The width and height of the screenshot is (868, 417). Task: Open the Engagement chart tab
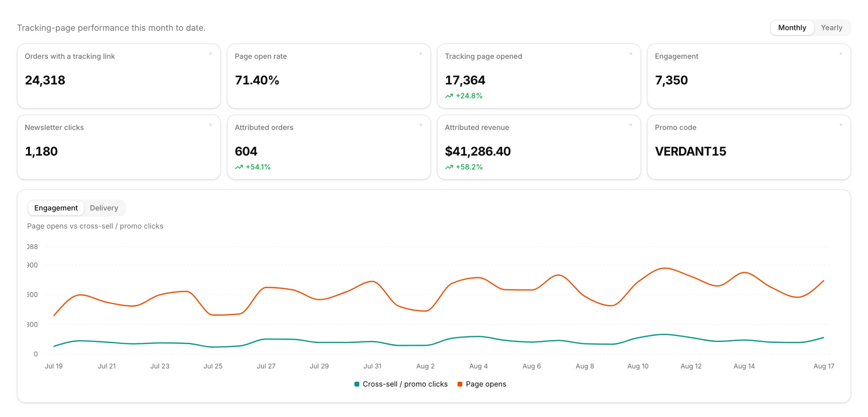pyautogui.click(x=56, y=208)
